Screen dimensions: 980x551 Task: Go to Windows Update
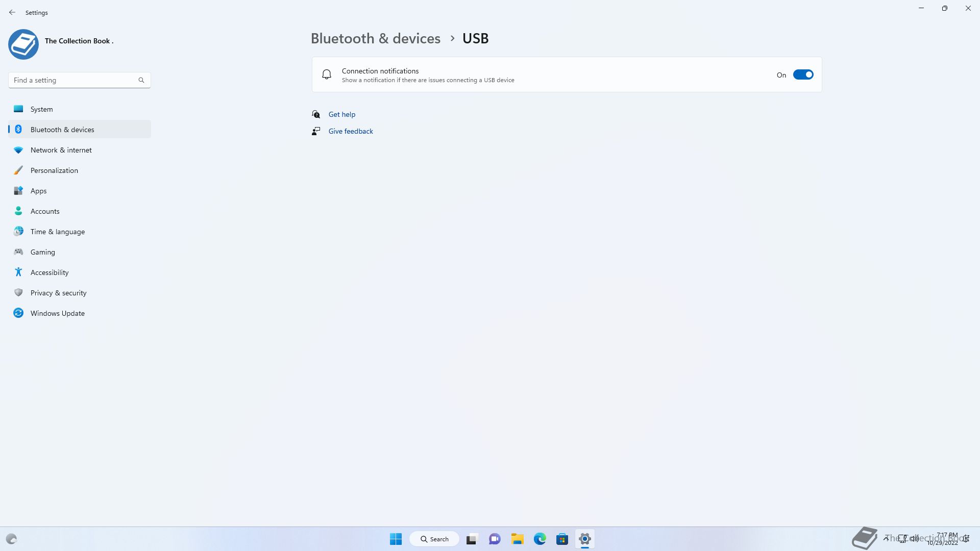[58, 313]
